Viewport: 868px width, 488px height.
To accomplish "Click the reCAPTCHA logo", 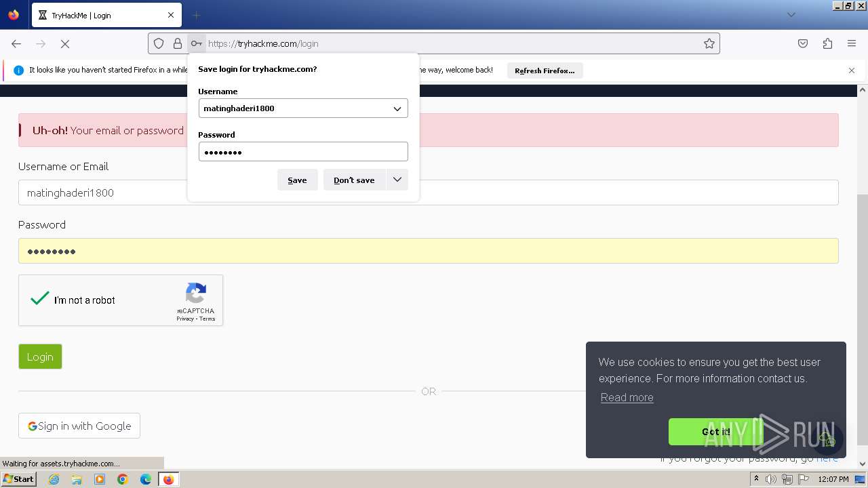I will point(195,294).
